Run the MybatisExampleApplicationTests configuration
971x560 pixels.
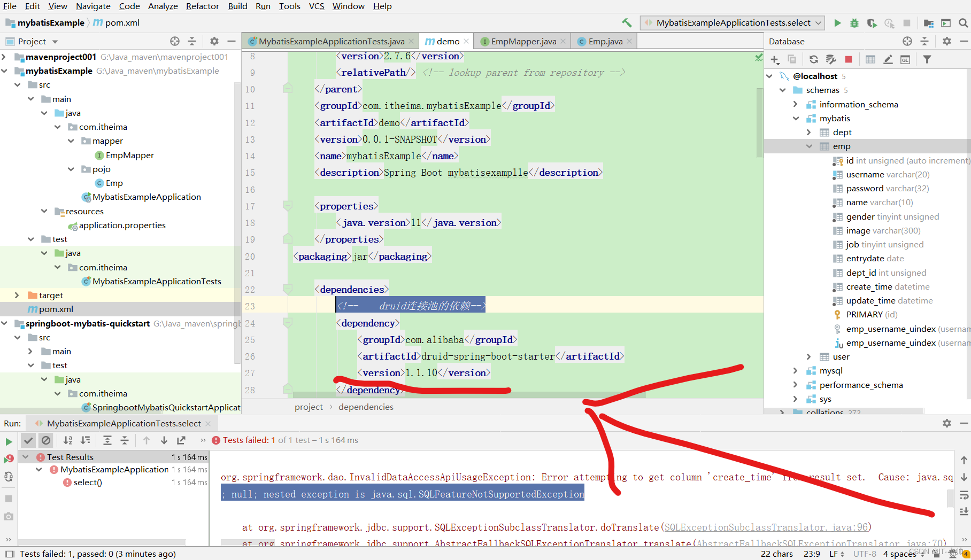coord(838,23)
